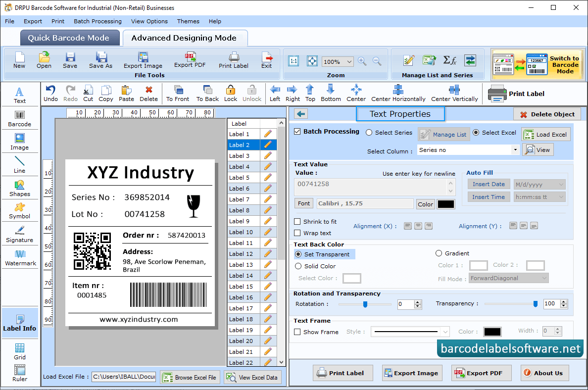This screenshot has width=588, height=390.
Task: Enable the Wrap text checkbox
Action: [297, 233]
